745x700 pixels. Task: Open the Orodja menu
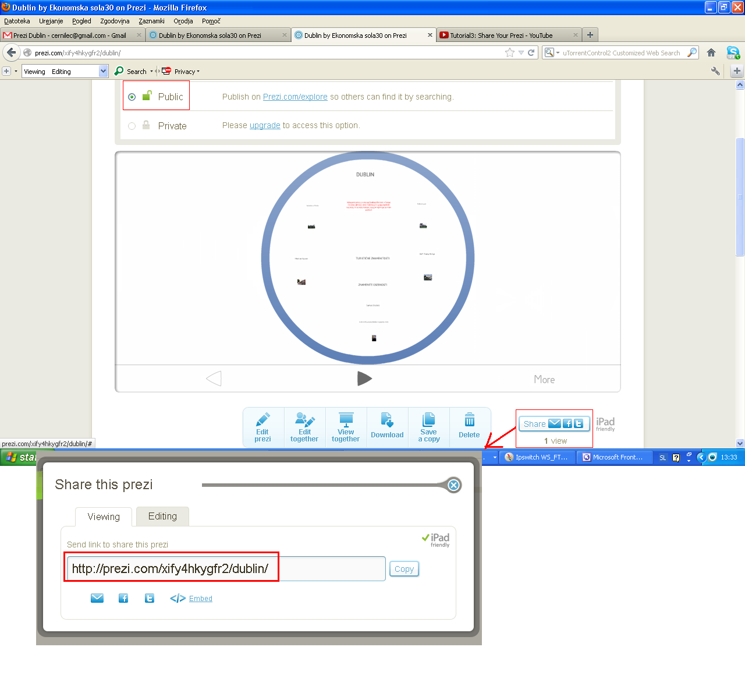(x=183, y=21)
